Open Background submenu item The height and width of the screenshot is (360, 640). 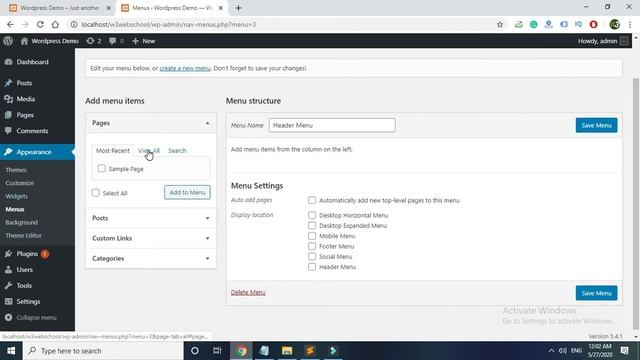(x=22, y=222)
